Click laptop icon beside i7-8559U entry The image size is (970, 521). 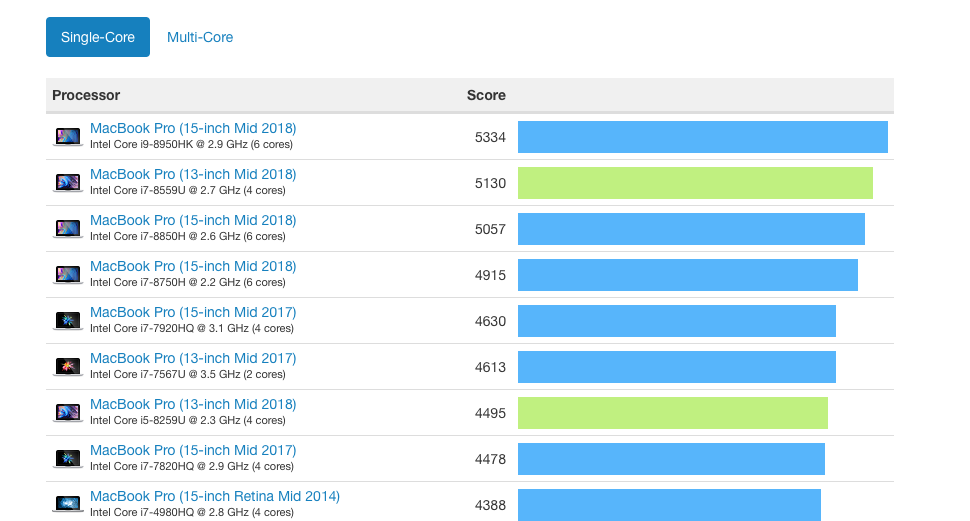point(68,183)
